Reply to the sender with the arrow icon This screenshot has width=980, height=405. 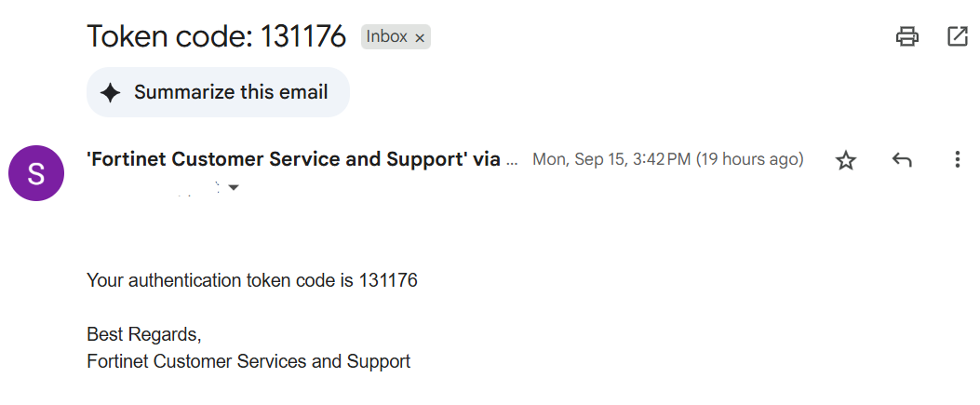point(901,160)
